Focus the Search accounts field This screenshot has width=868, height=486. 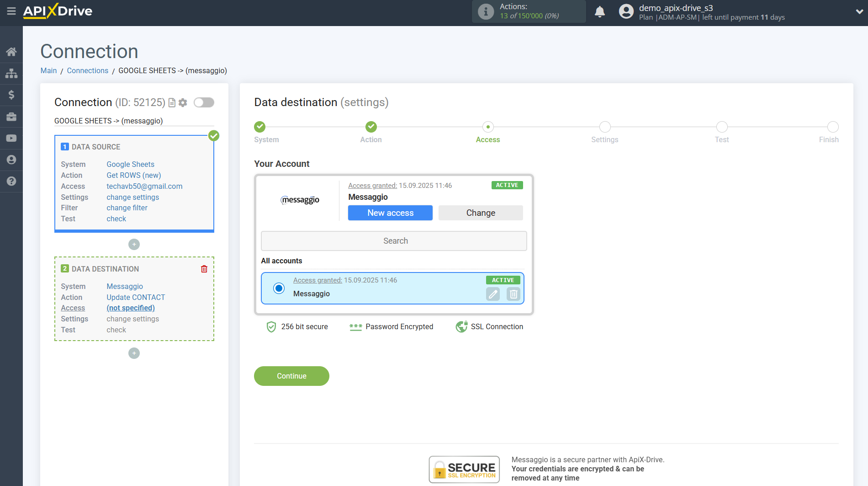[x=394, y=241]
